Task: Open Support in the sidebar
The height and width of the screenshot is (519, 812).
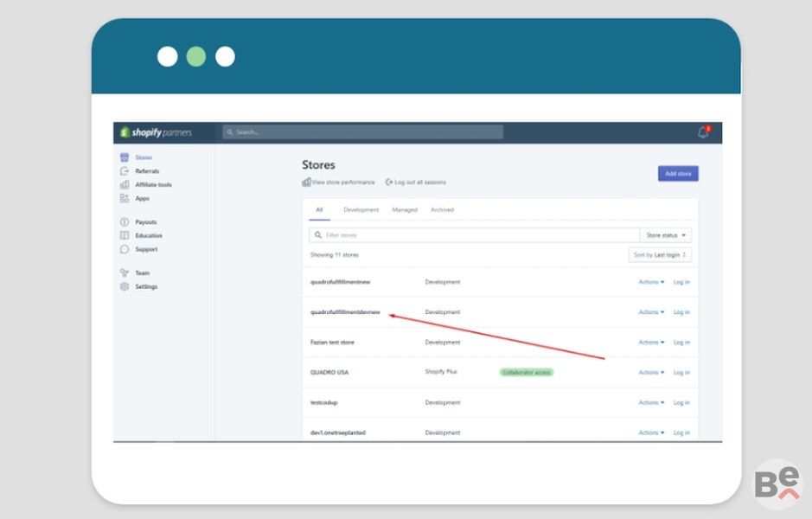Action: tap(146, 249)
